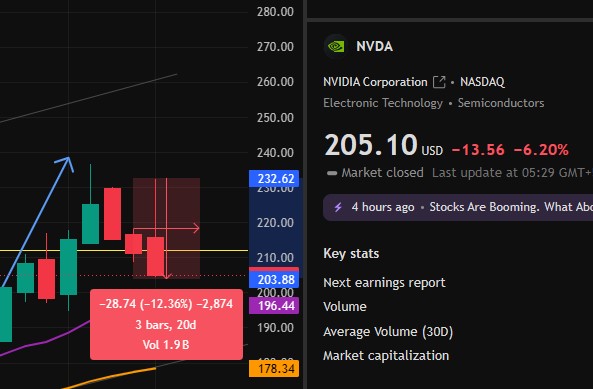Image resolution: width=593 pixels, height=389 pixels.
Task: Click the Last update at 05:29 text
Action: 512,173
